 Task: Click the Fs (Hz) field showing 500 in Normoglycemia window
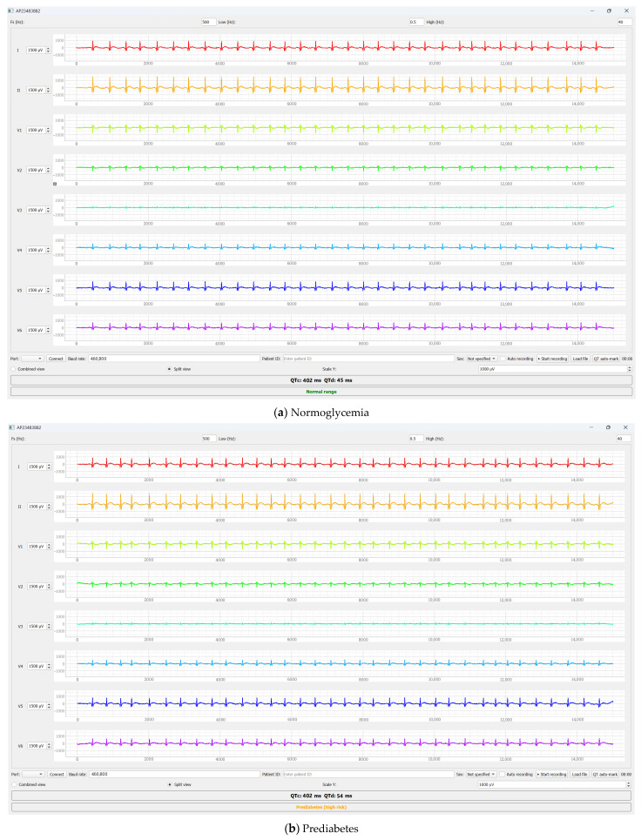208,22
